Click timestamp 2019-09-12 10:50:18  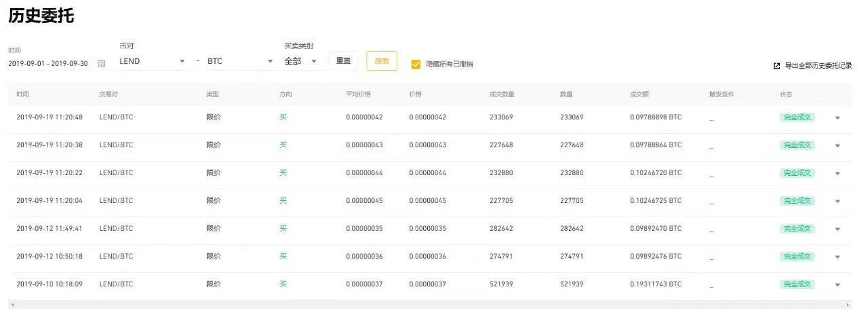click(x=50, y=257)
